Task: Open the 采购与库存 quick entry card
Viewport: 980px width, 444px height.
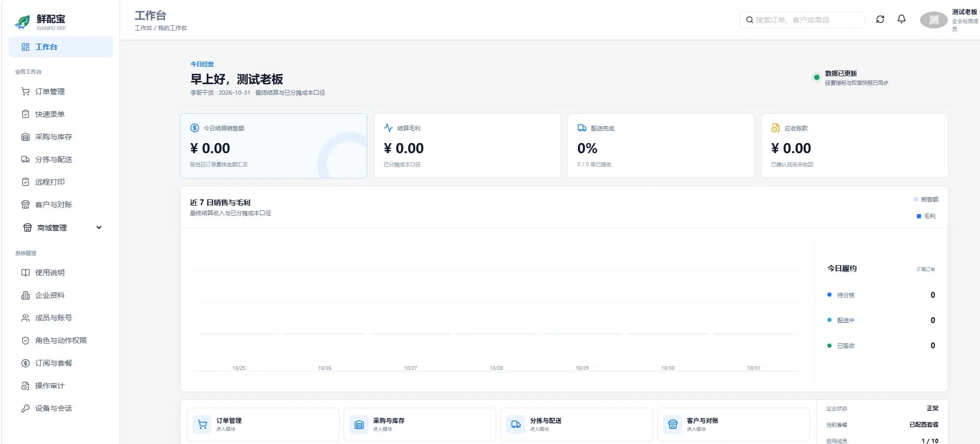Action: coord(420,424)
